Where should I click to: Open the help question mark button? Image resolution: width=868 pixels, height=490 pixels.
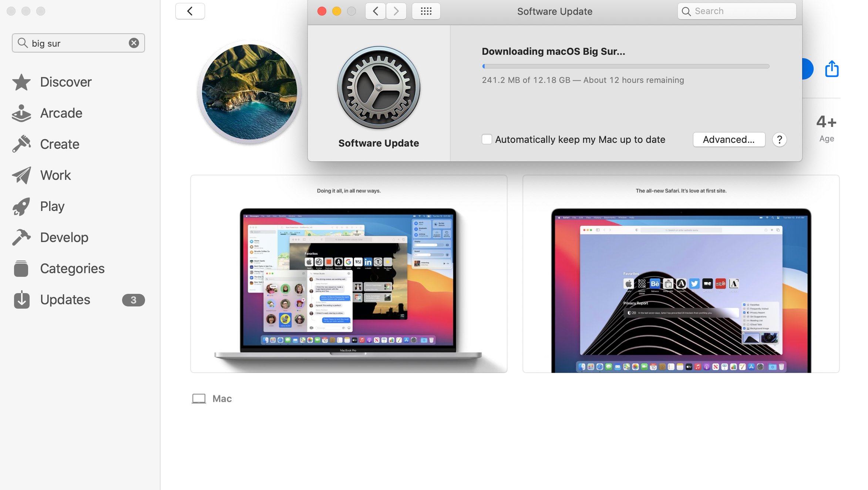coord(779,140)
